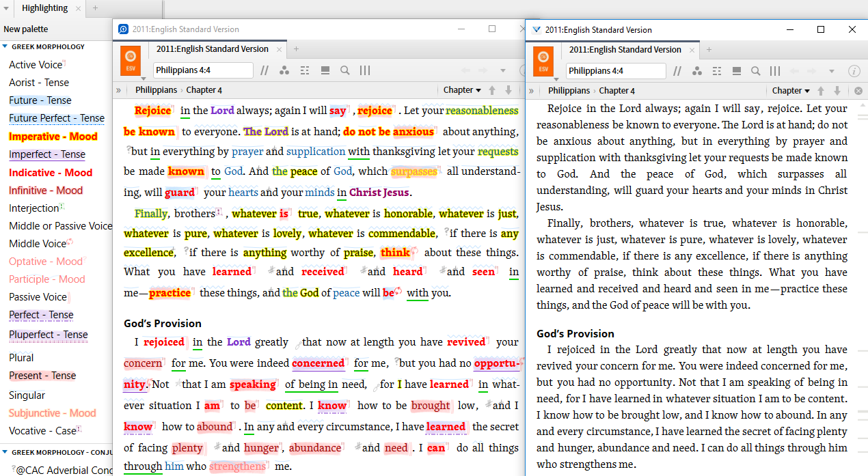
Task: Toggle interlinear icon in right window
Action: [x=717, y=71]
